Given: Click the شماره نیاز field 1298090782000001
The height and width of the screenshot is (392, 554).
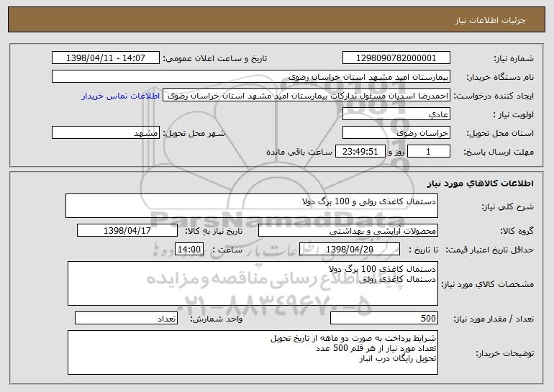Looking at the screenshot, I should (396, 58).
